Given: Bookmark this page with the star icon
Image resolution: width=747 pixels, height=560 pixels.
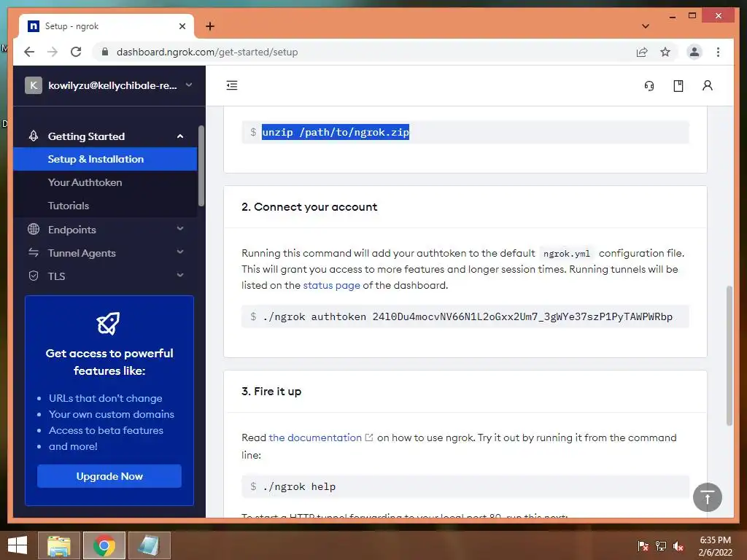Looking at the screenshot, I should point(665,52).
